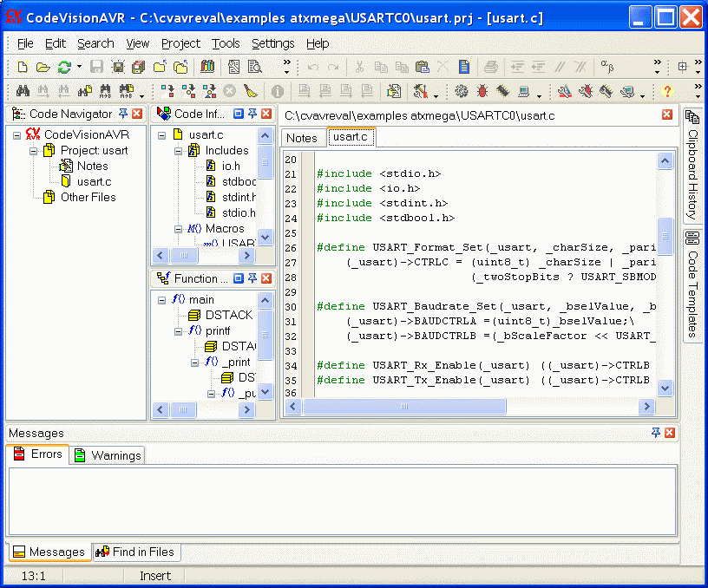Click the broom clean-up icon
The height and width of the screenshot is (588, 708).
[251, 91]
